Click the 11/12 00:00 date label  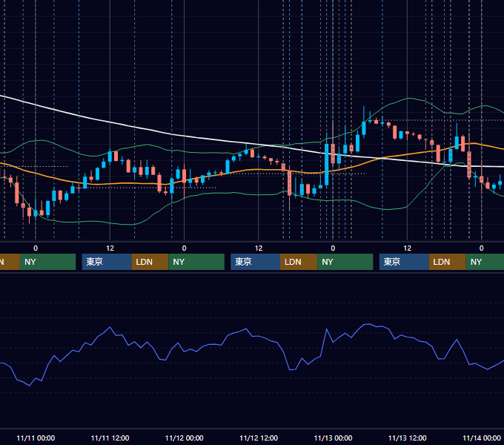click(x=184, y=438)
